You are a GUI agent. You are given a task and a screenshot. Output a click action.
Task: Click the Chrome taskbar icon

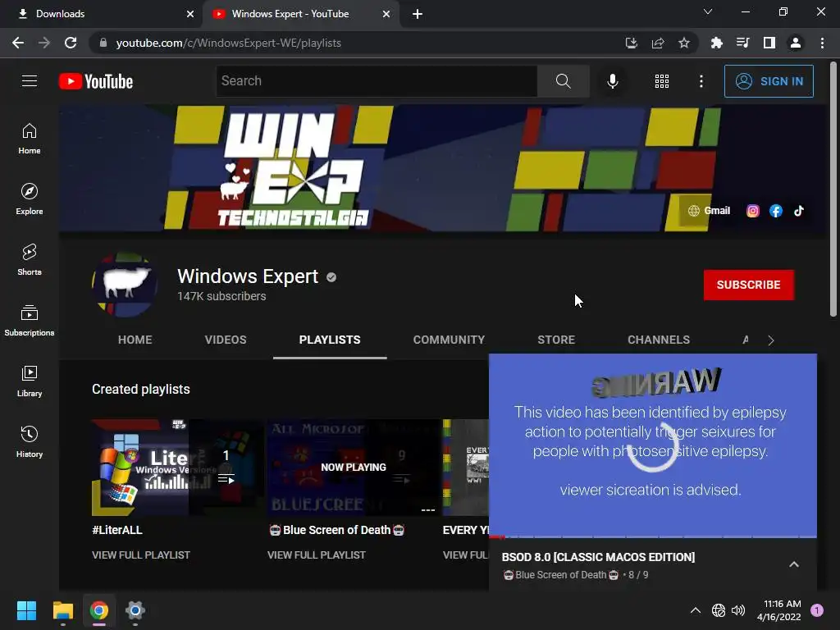[x=99, y=610]
